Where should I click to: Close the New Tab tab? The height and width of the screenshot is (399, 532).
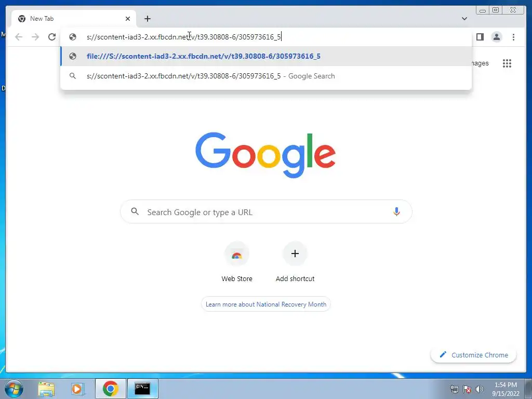(x=128, y=19)
